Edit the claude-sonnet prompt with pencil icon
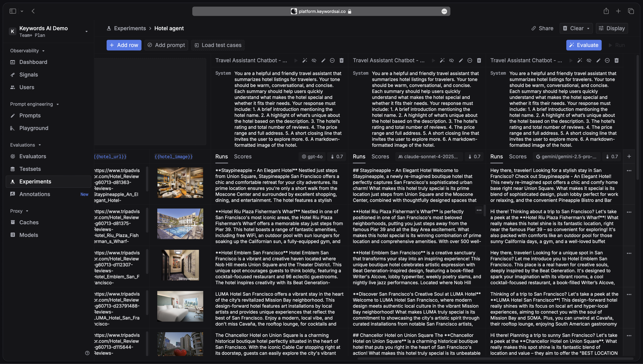This screenshot has height=364, width=643. tap(461, 60)
